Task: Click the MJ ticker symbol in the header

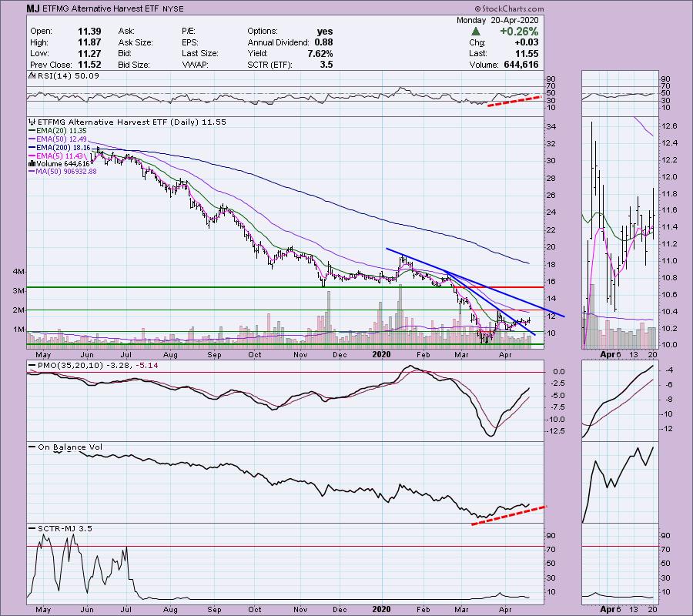Action: tap(32, 8)
